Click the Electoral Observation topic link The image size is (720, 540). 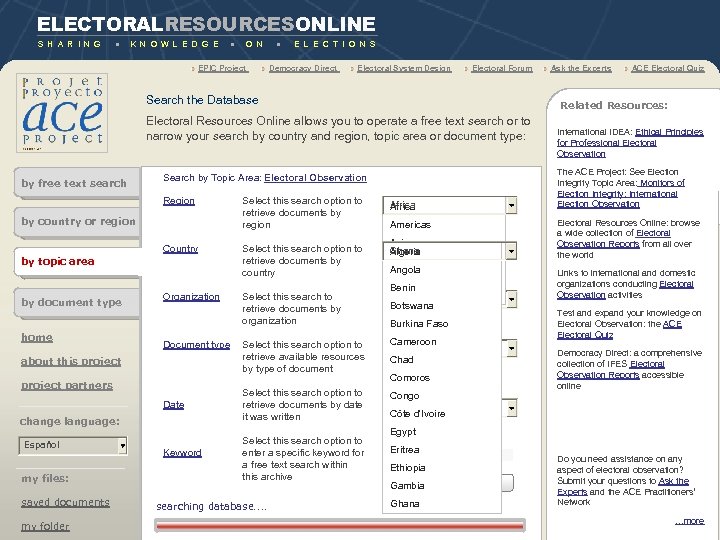click(315, 178)
